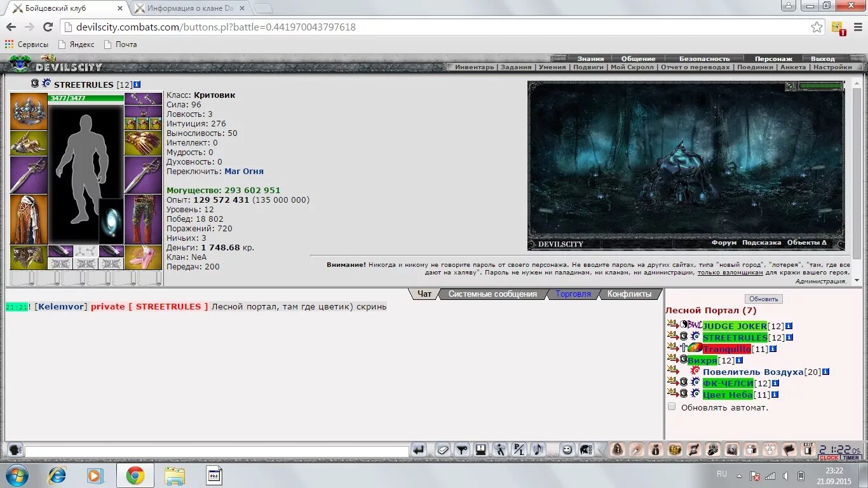This screenshot has width=868, height=488.
Task: Click the chat message input field
Action: (217, 452)
